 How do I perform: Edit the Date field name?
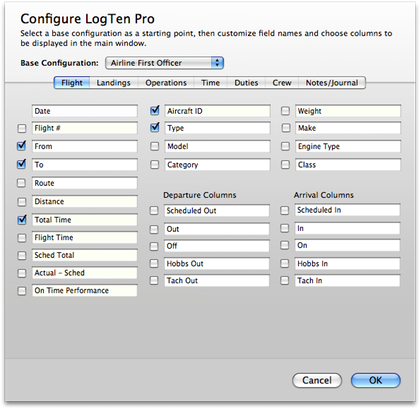tap(85, 111)
